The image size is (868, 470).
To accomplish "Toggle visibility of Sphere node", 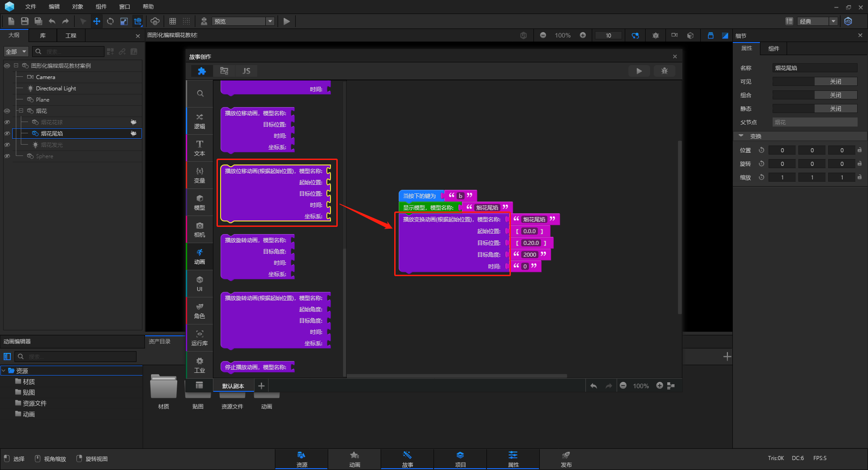I will click(x=7, y=156).
